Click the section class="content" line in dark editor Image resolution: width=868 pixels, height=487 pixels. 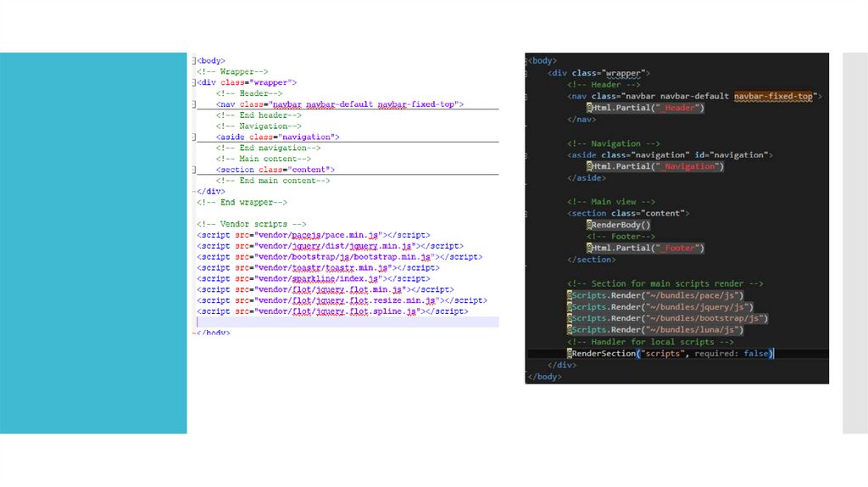tap(628, 213)
